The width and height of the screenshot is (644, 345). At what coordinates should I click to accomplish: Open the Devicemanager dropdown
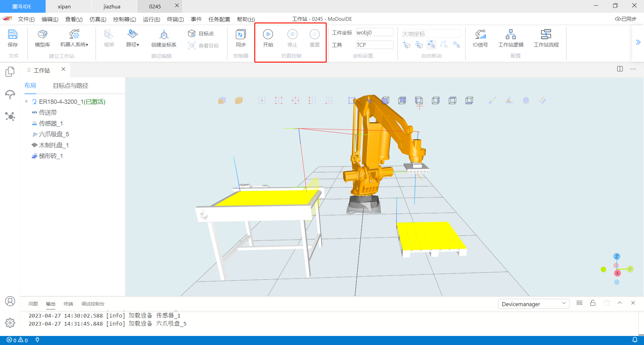pyautogui.click(x=533, y=304)
